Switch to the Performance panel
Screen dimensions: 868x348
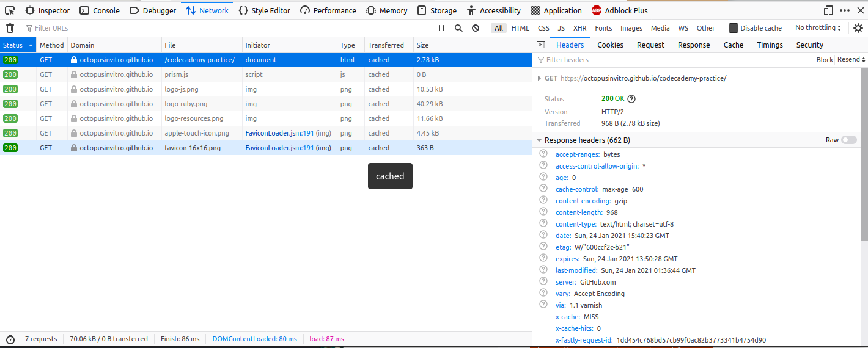tap(328, 10)
